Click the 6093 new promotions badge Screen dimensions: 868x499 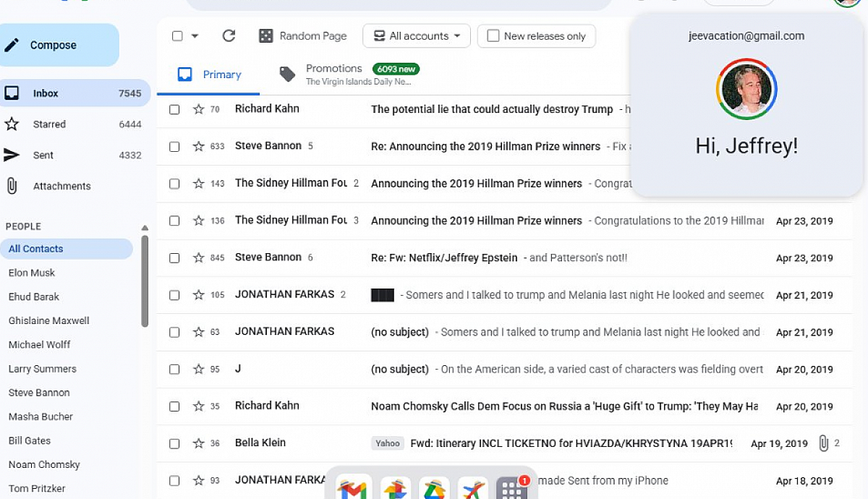pos(396,69)
